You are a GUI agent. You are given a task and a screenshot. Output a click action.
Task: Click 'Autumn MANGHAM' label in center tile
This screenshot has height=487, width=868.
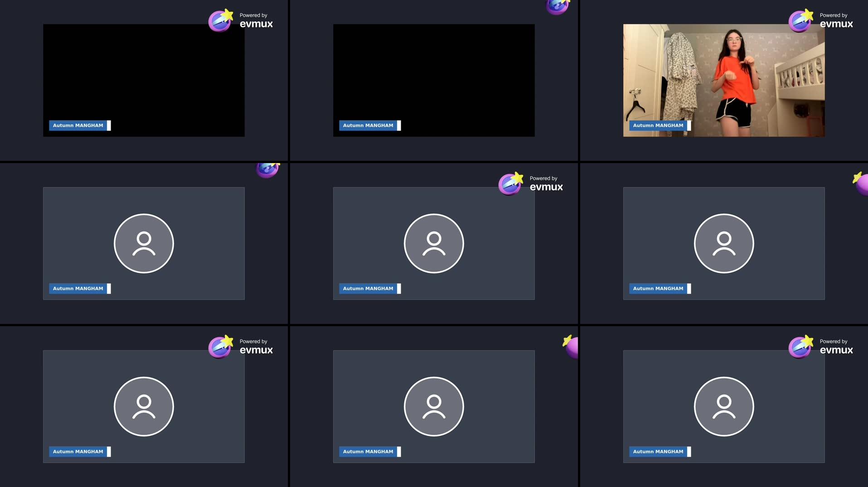coord(370,289)
